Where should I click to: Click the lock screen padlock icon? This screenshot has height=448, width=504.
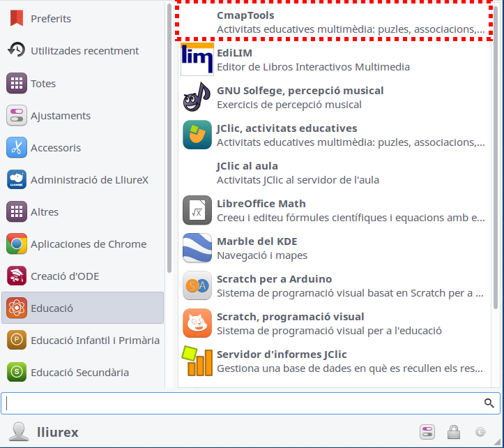pos(454,432)
